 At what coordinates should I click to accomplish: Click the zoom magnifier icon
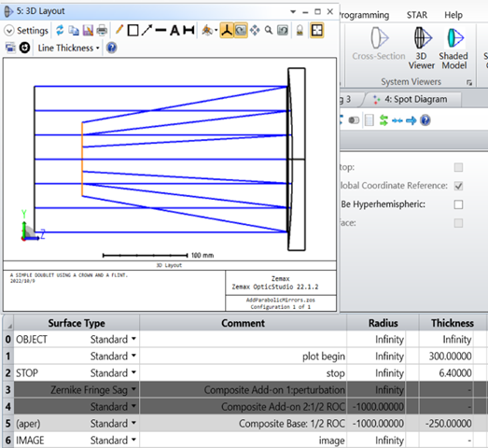[x=269, y=30]
